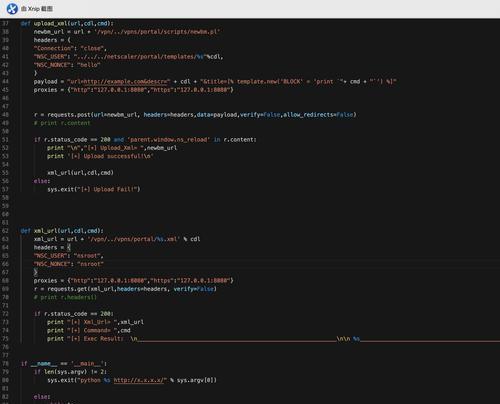The image size is (500, 404).
Task: Click 'if r.status_code == 200:' line 72
Action: tap(74, 314)
